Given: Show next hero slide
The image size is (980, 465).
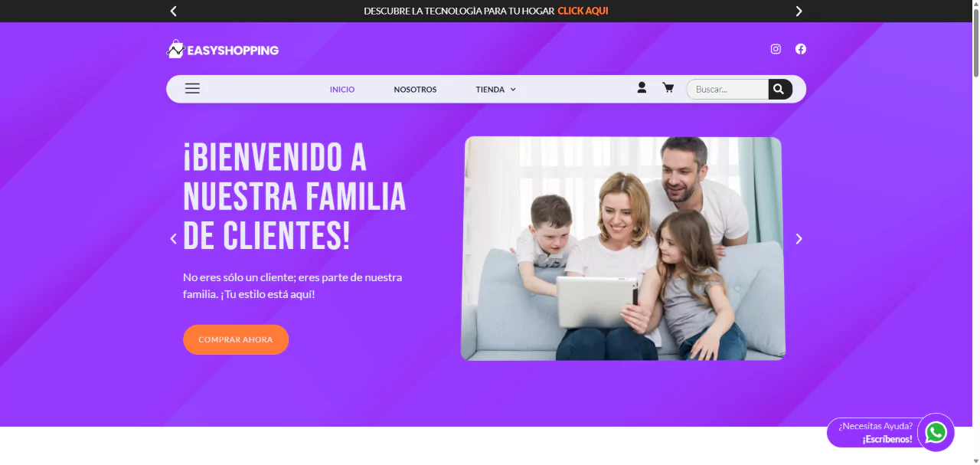Looking at the screenshot, I should click(x=799, y=239).
